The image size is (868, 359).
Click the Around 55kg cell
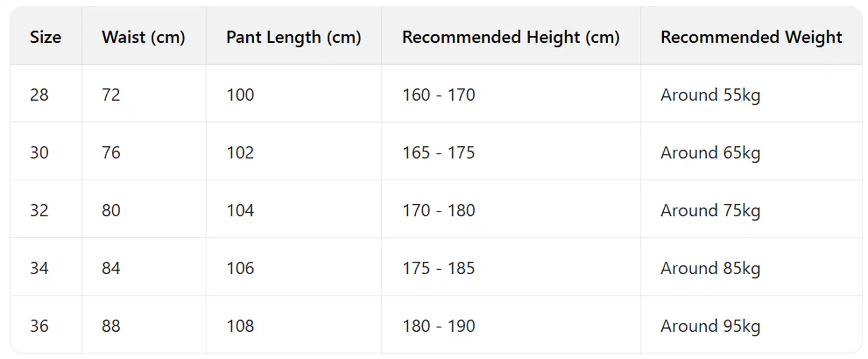710,95
